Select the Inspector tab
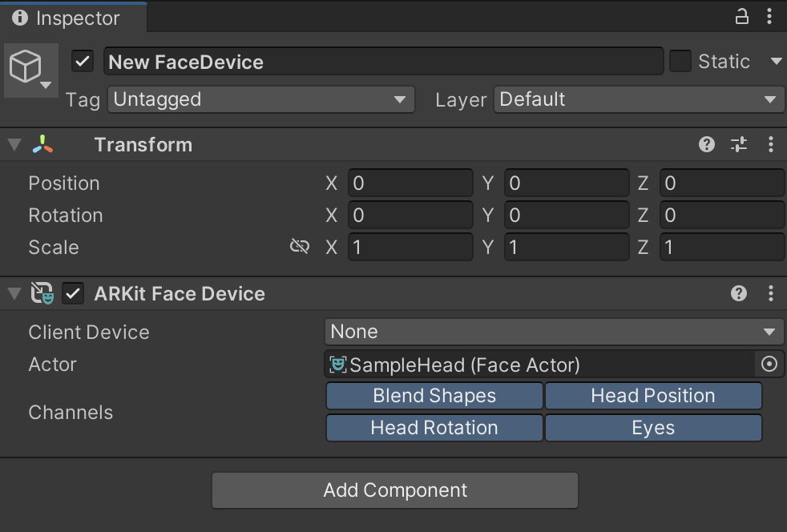The width and height of the screenshot is (787, 532). (x=73, y=18)
